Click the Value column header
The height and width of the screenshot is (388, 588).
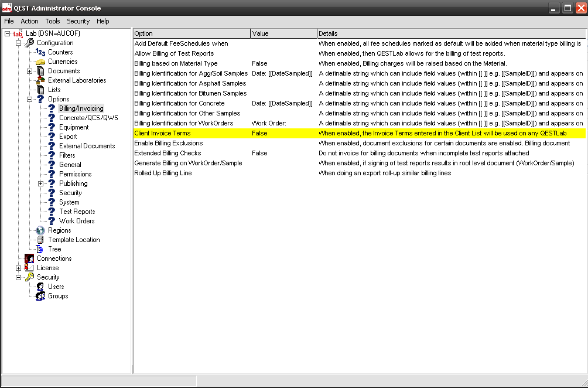pos(283,33)
